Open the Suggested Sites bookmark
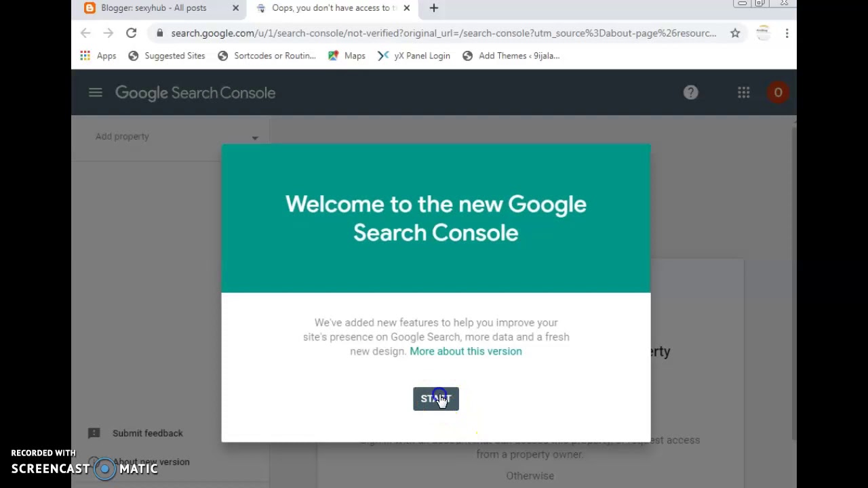Viewport: 868px width, 488px height. (x=167, y=56)
